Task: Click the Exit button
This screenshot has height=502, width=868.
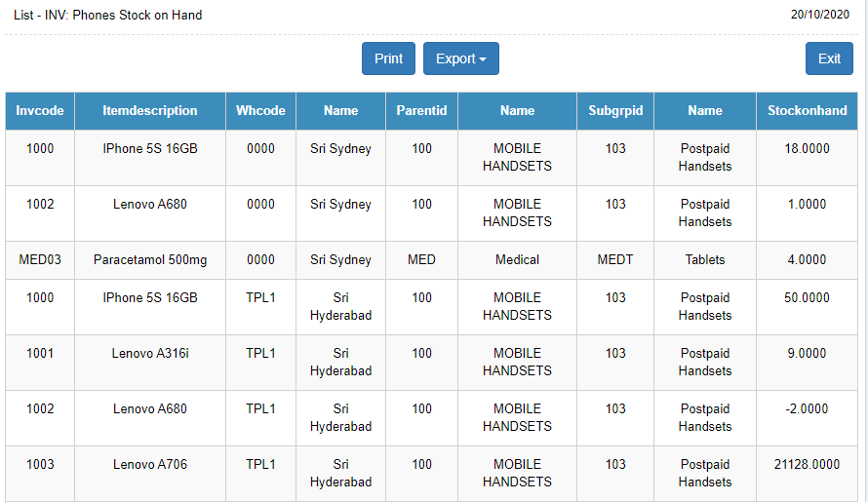Action: point(829,58)
